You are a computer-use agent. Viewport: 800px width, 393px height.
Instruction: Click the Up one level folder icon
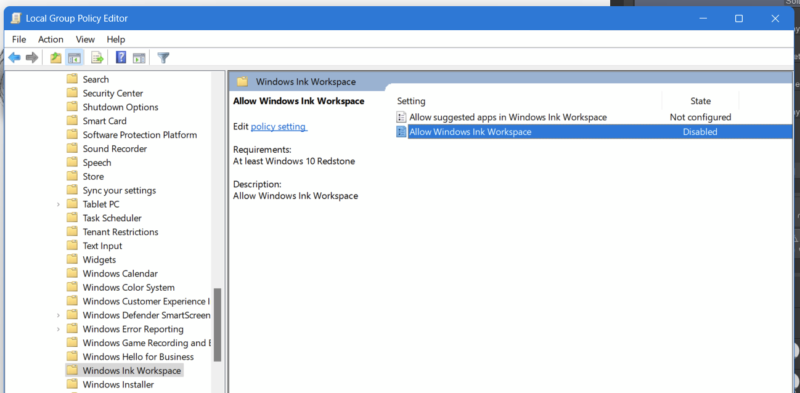pos(56,58)
